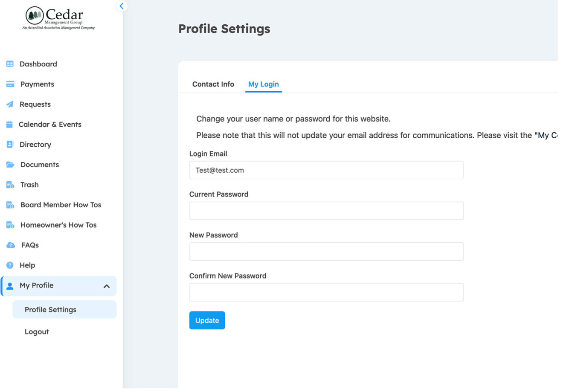Click the Dashboard grid icon
Screen dimensions: 563x392
point(10,64)
